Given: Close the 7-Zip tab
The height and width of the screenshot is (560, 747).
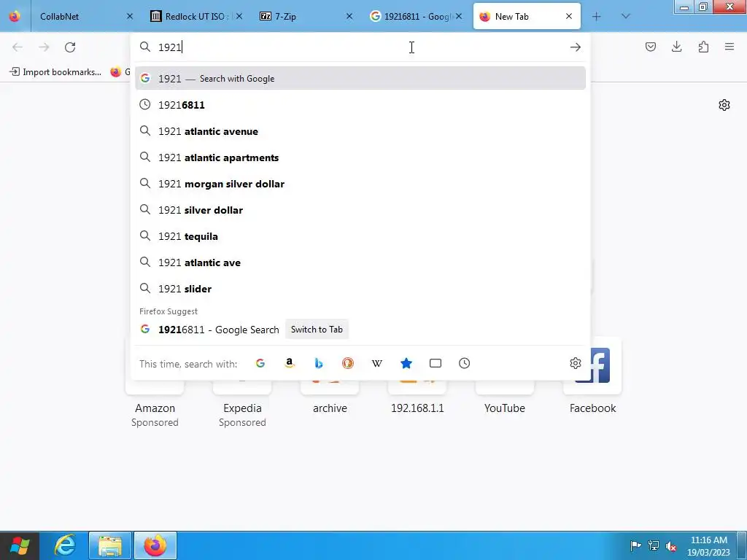Looking at the screenshot, I should point(349,17).
